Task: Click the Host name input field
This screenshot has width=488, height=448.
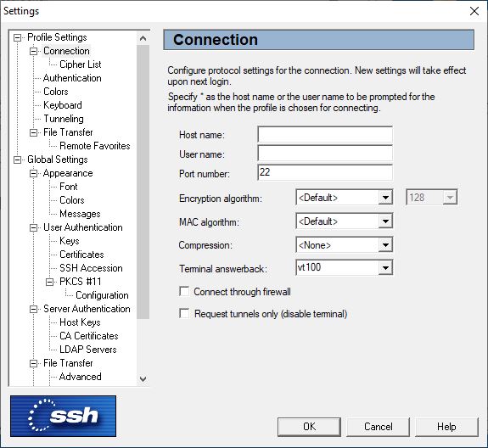Action: 325,135
